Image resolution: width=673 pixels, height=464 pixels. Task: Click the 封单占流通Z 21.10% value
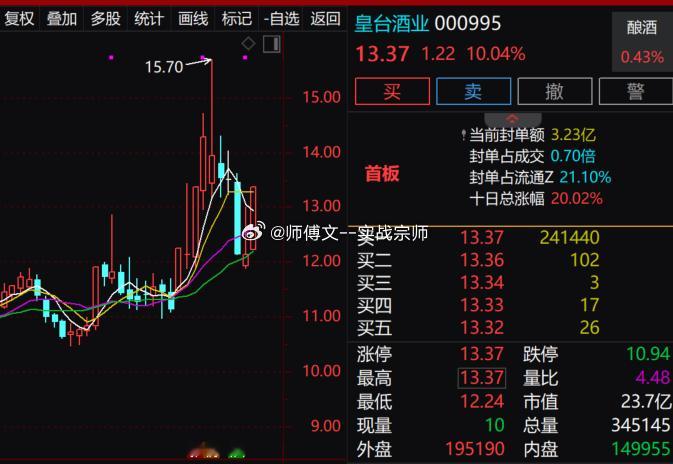click(x=585, y=177)
